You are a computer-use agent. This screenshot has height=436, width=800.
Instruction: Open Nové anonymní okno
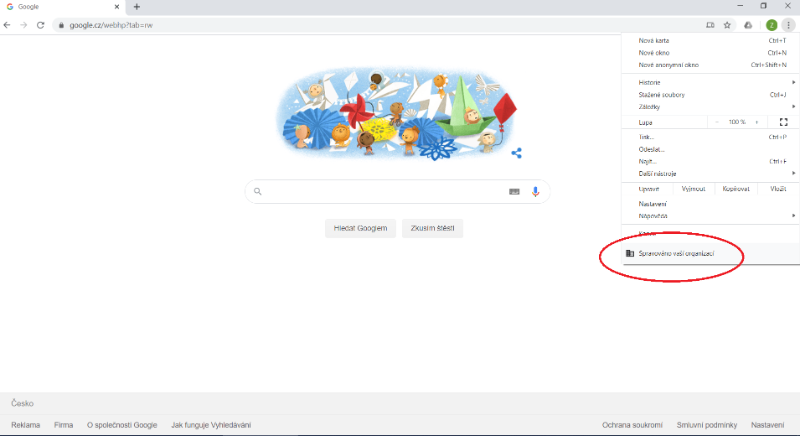[710, 65]
